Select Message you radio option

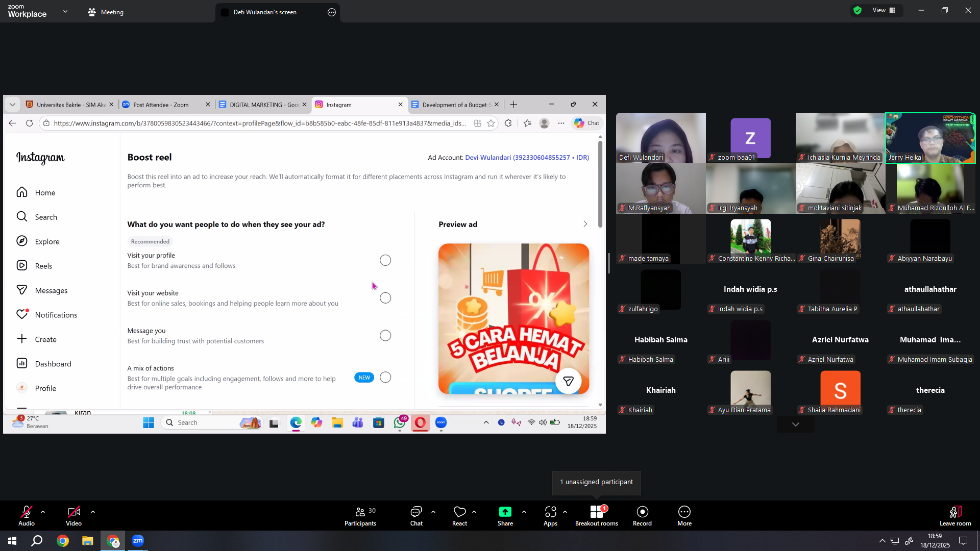click(385, 336)
